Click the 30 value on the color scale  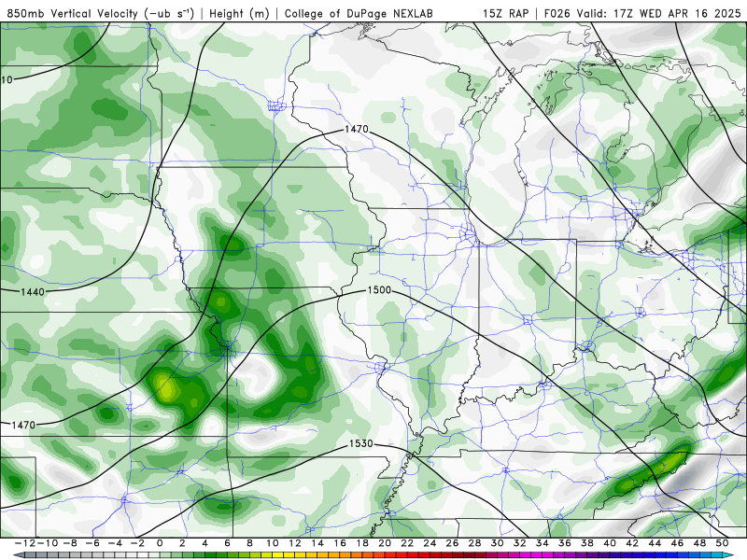(498, 543)
